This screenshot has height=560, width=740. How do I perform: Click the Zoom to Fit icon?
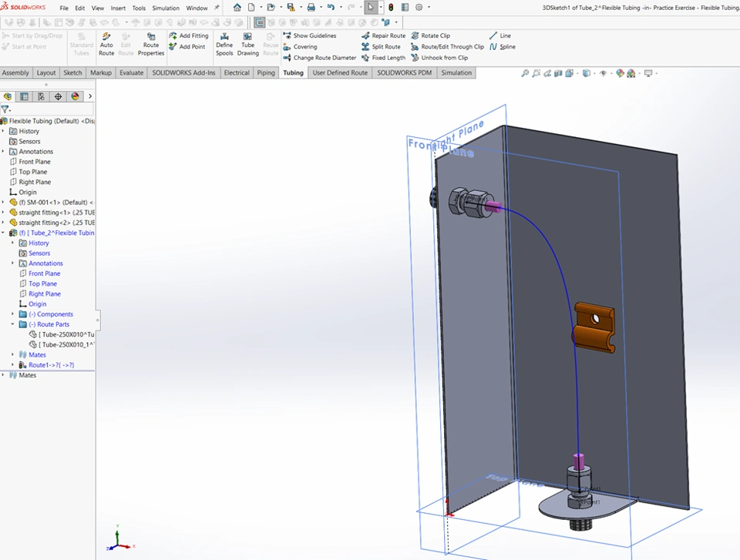(x=525, y=73)
